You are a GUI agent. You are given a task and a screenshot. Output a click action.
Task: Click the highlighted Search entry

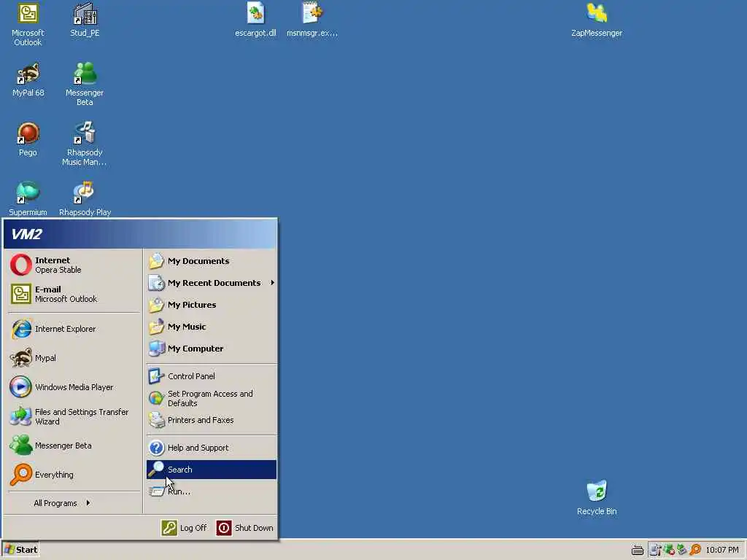211,470
